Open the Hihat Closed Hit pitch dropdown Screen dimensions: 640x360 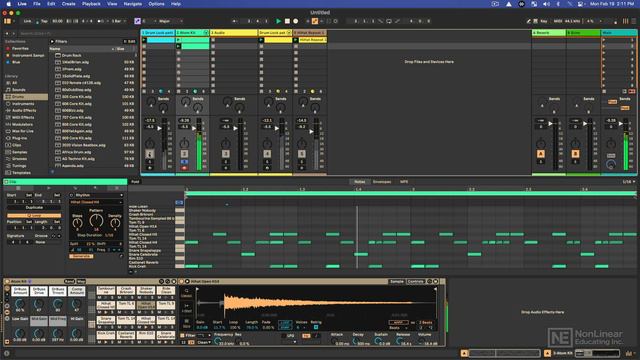click(x=96, y=202)
